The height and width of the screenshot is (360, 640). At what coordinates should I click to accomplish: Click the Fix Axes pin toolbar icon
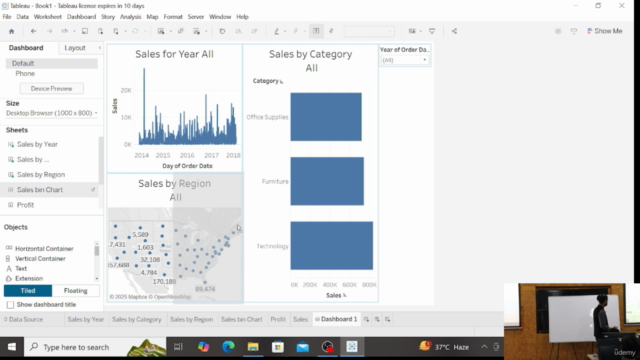pos(331,31)
